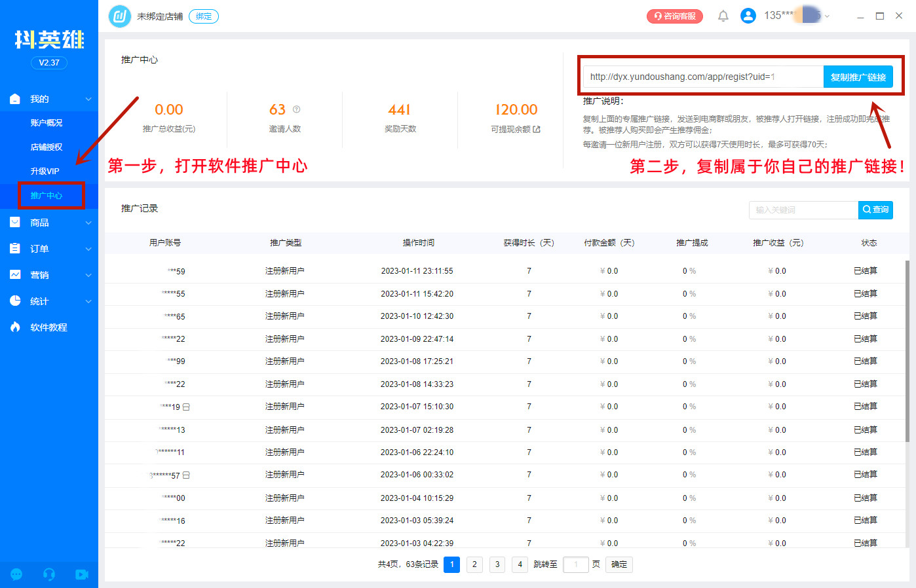Viewport: 916px width, 588px height.
Task: Click timestamp 2023-01-06 22:24:10
Action: [x=417, y=452]
